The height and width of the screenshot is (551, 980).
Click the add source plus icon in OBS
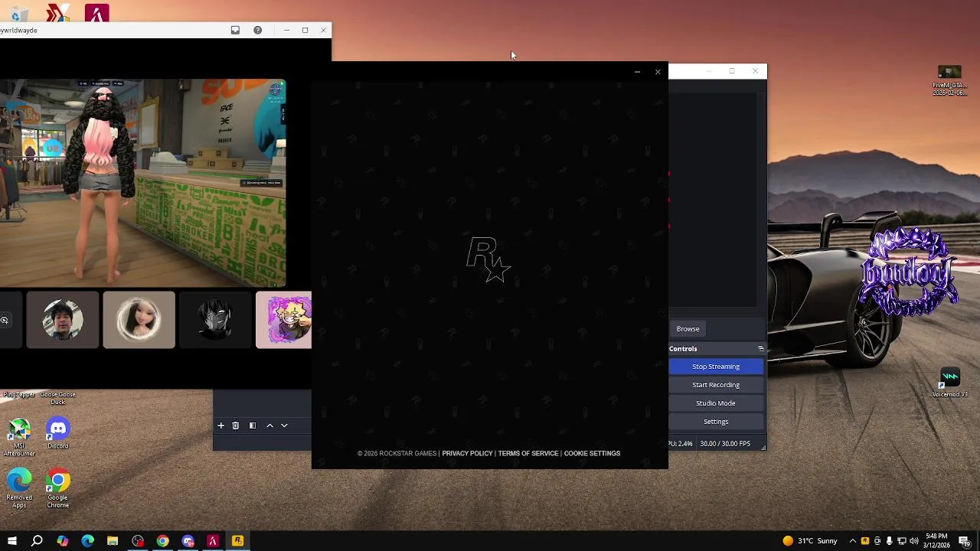click(x=220, y=425)
